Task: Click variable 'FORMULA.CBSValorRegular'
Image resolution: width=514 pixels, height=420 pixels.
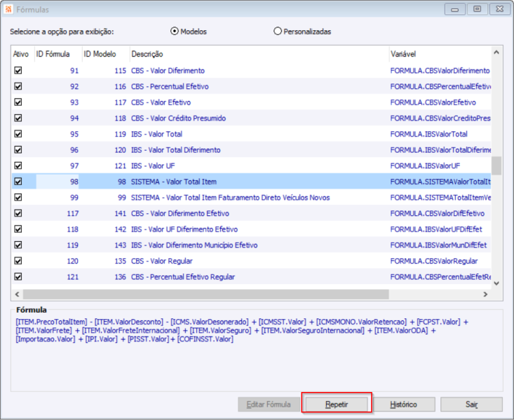Action: 434,261
